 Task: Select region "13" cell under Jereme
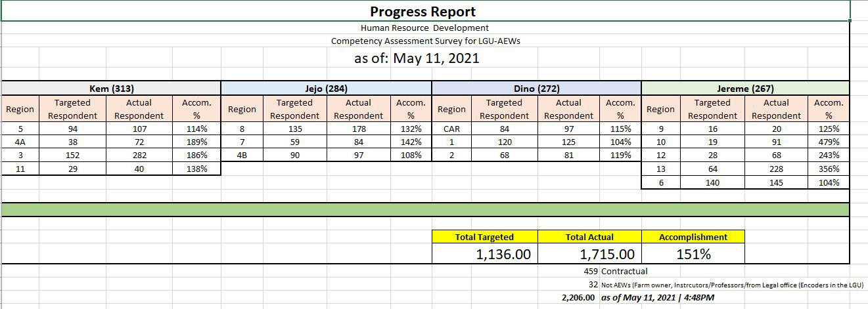pos(660,169)
